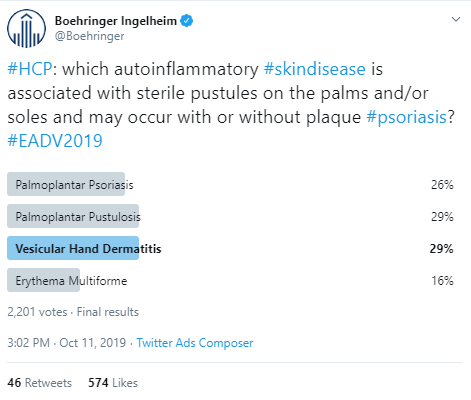Click the blue verified badge
Image resolution: width=471 pixels, height=400 pixels.
(186, 21)
